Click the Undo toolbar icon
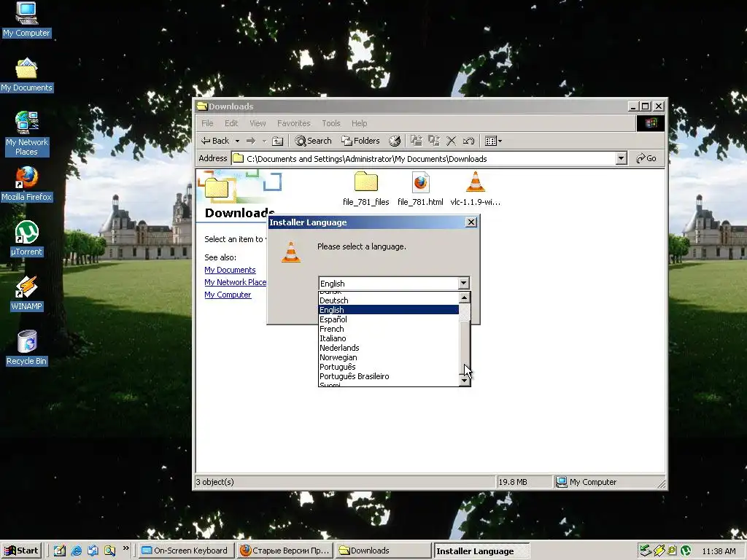 [468, 141]
